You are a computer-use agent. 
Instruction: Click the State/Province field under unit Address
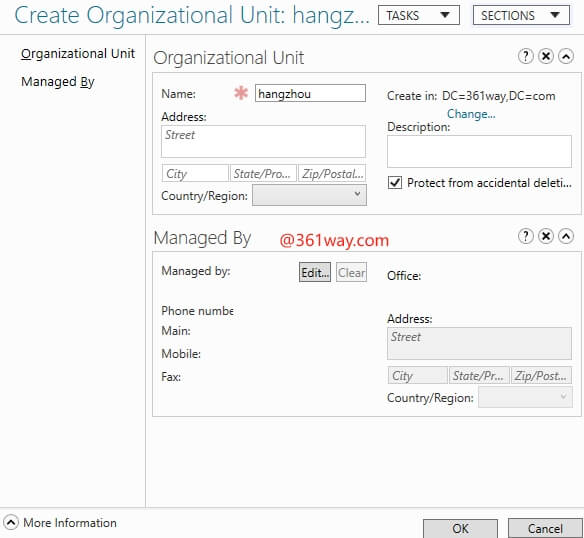pos(263,173)
